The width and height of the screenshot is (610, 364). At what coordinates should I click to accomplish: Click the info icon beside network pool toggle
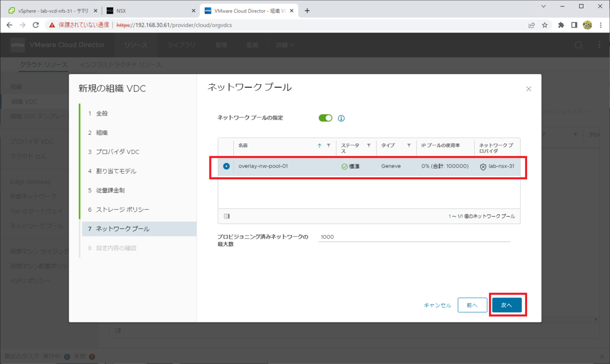(342, 118)
